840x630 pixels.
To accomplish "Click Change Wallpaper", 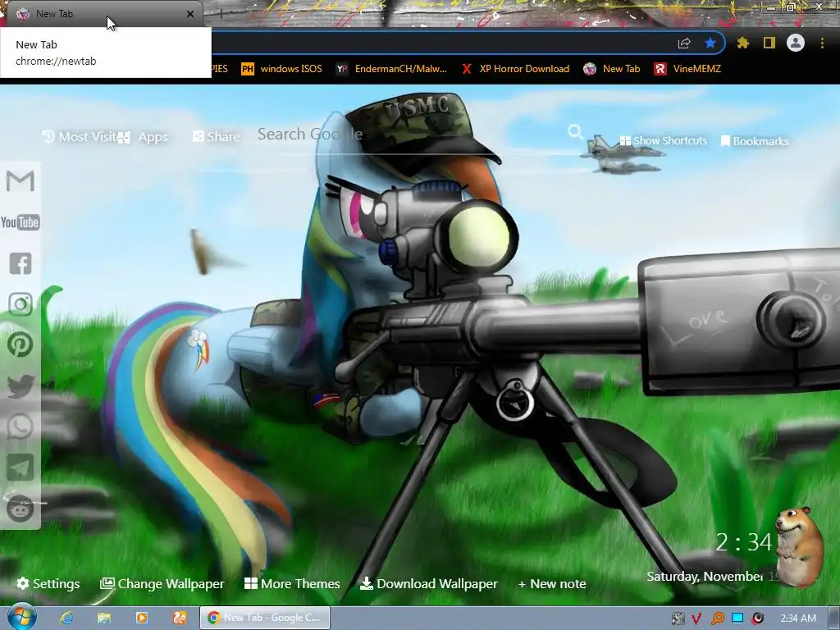I will coord(162,583).
